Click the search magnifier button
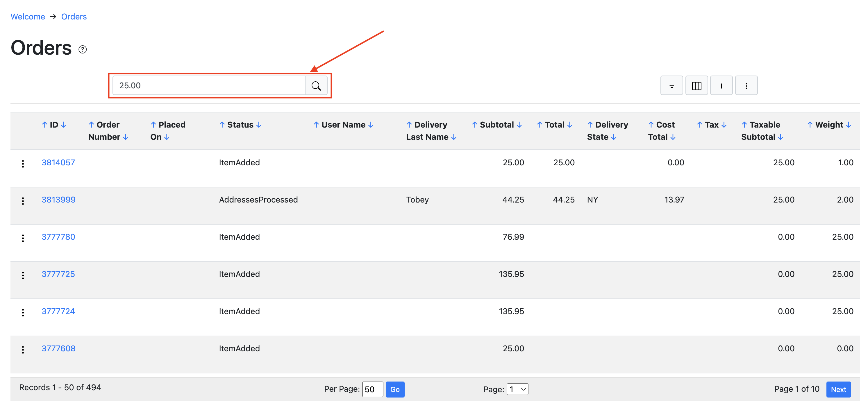 316,85
